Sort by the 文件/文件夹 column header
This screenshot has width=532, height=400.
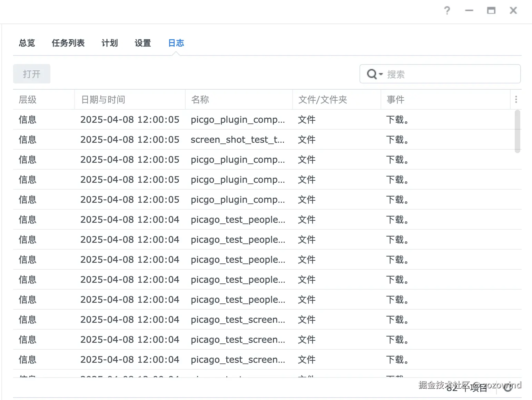tap(337, 100)
